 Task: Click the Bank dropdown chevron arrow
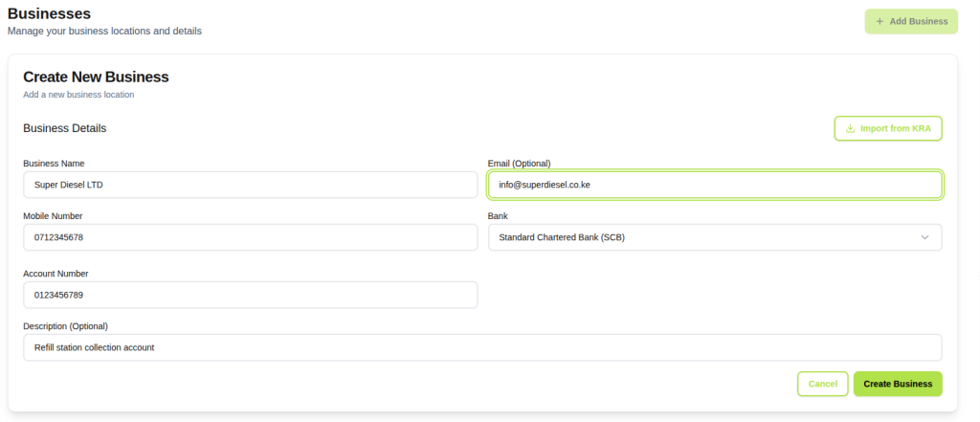[925, 237]
